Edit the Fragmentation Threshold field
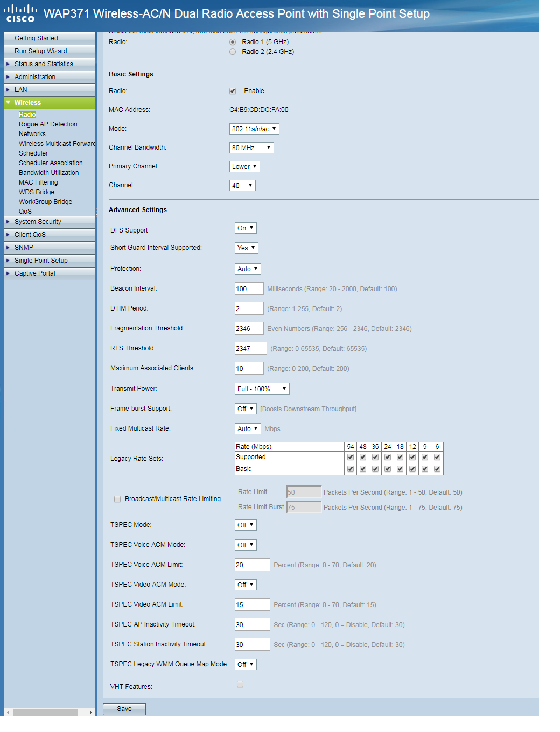This screenshot has height=732, width=560. pos(249,329)
